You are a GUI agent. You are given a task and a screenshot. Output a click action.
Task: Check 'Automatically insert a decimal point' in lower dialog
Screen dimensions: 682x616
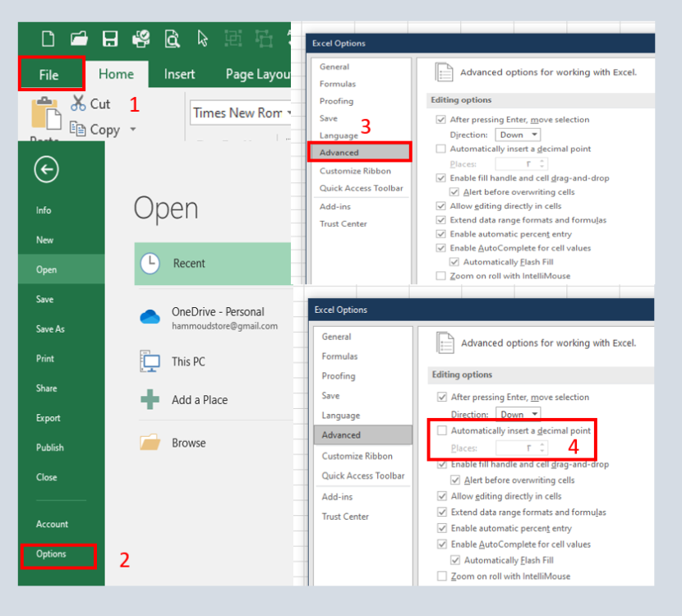(442, 430)
